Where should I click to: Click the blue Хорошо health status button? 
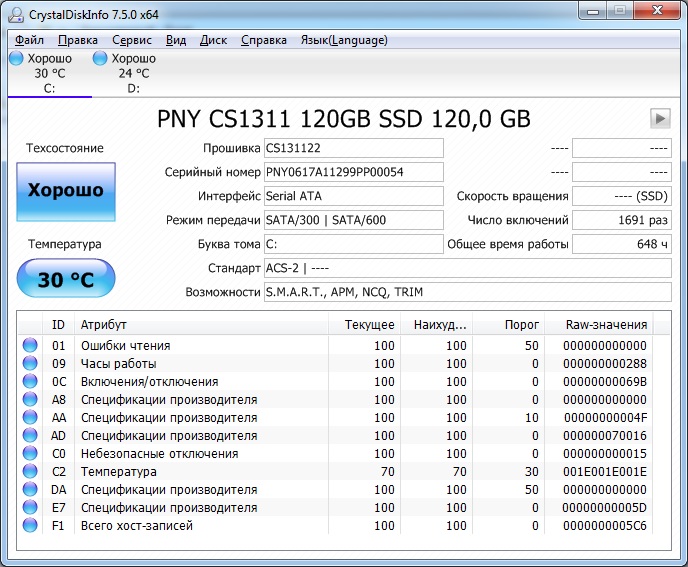point(66,192)
